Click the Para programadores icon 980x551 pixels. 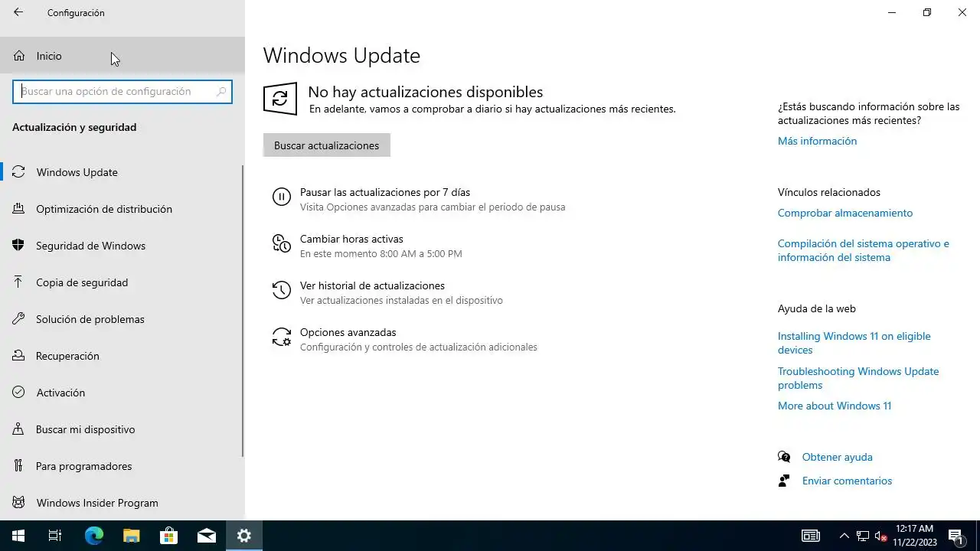pyautogui.click(x=19, y=466)
